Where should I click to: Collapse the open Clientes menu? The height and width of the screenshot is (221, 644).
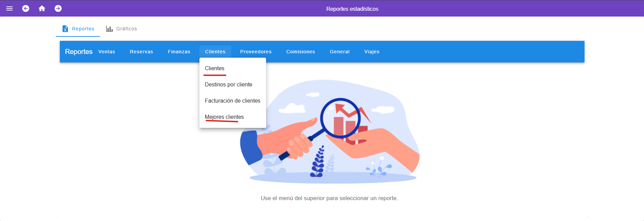tap(215, 52)
